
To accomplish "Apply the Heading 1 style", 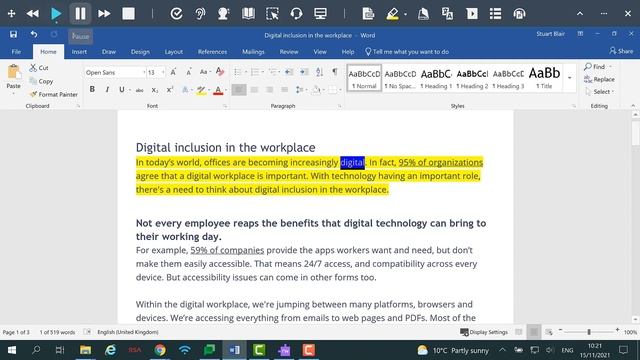I will [x=436, y=78].
